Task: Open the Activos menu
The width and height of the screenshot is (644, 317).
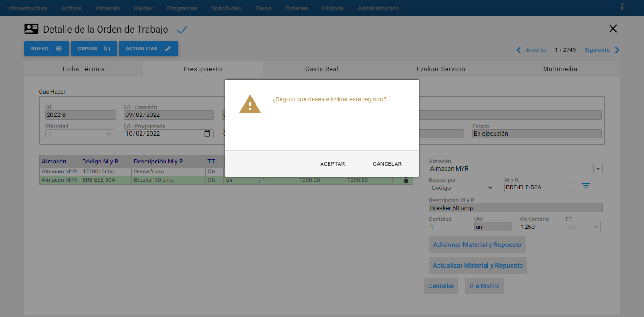Action: coord(71,8)
